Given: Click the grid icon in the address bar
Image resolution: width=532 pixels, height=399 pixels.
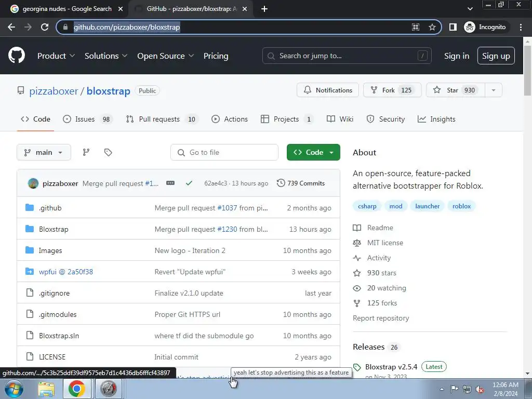Looking at the screenshot, I should click(x=415, y=27).
